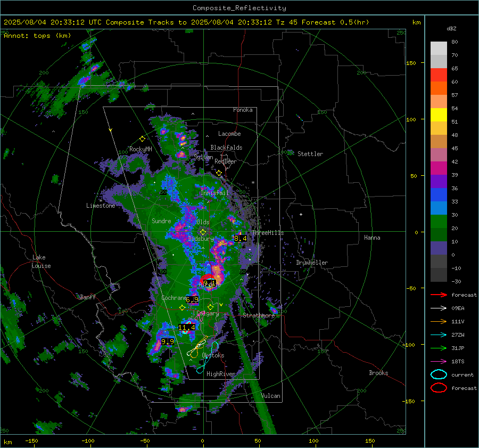Select the cyan 27ZW track arrow
Viewport: 479px width, 448px height.
[439, 335]
